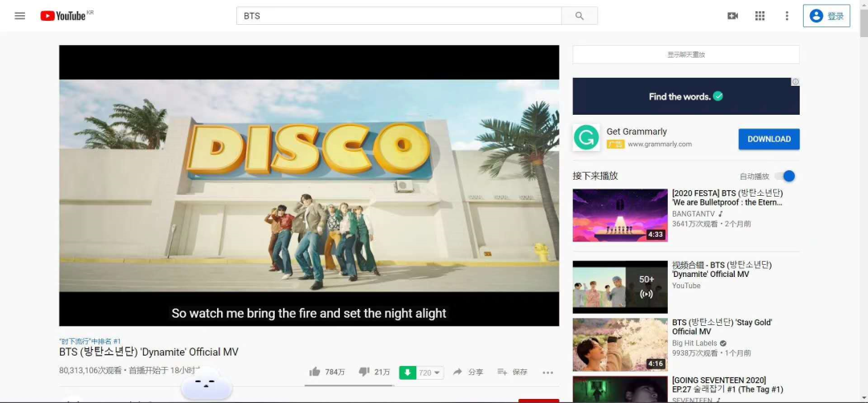
Task: Open the www.grammarly.com link
Action: (659, 145)
